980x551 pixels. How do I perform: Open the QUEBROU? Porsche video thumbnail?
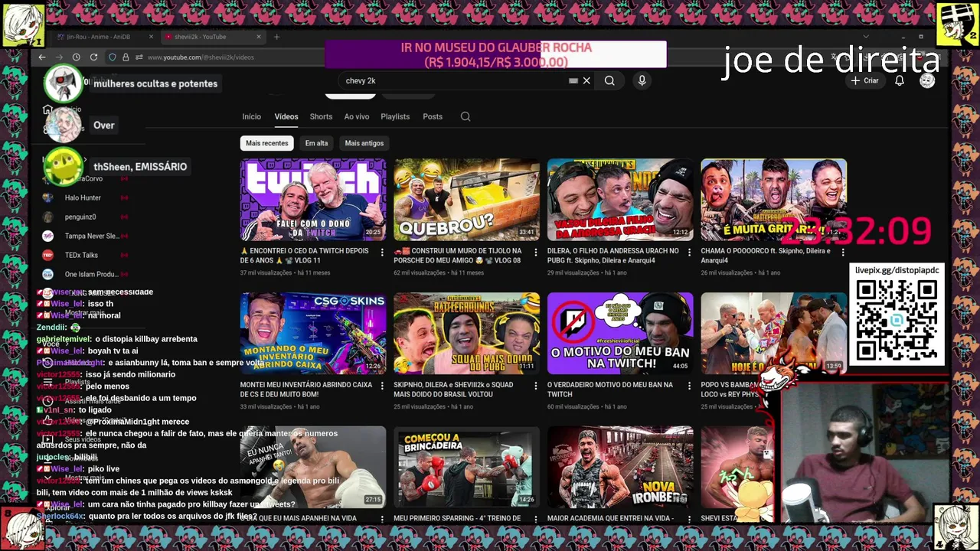click(x=467, y=200)
